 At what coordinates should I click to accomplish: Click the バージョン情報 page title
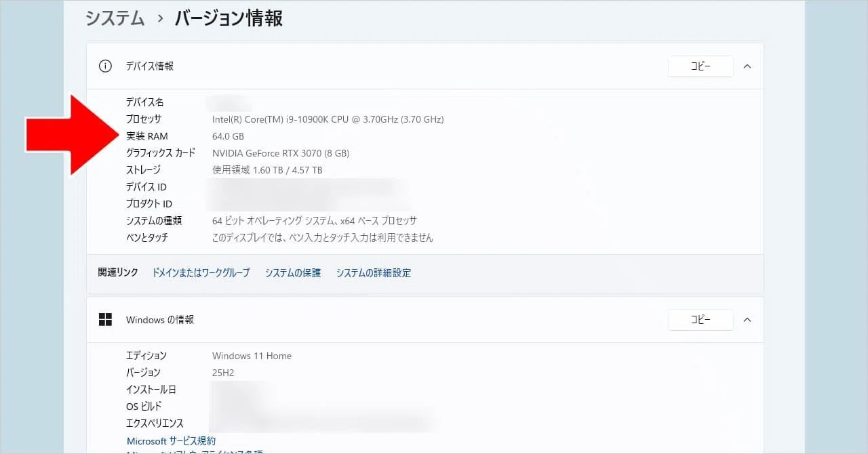coord(229,18)
